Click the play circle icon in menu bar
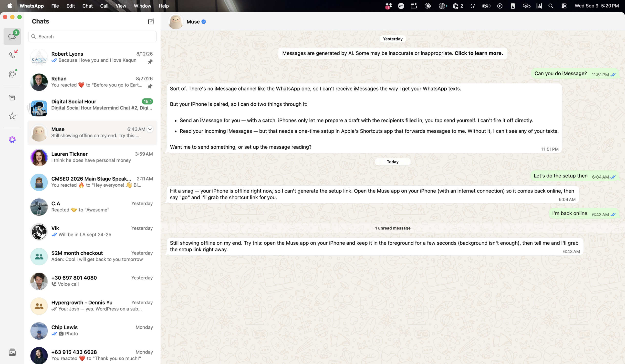 [500, 6]
